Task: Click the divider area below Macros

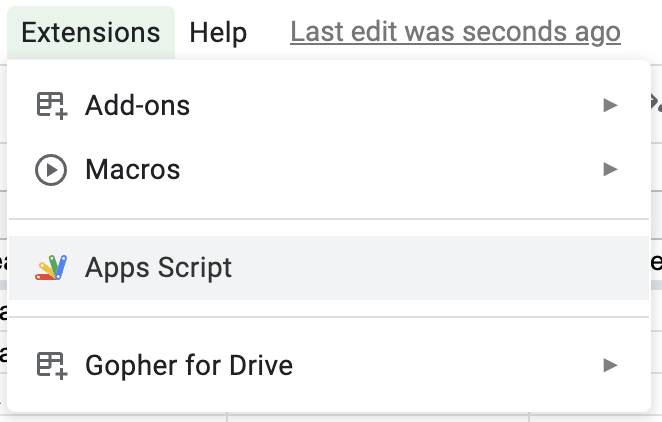Action: pos(329,219)
